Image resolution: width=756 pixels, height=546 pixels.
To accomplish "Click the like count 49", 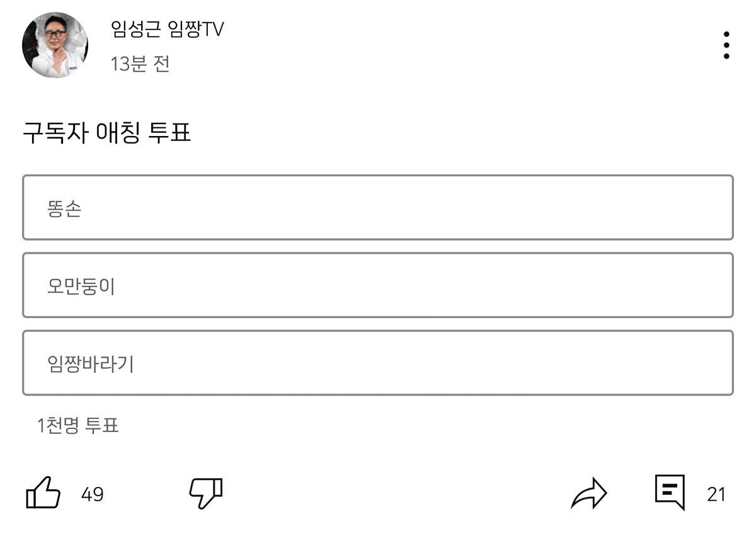I will click(92, 494).
